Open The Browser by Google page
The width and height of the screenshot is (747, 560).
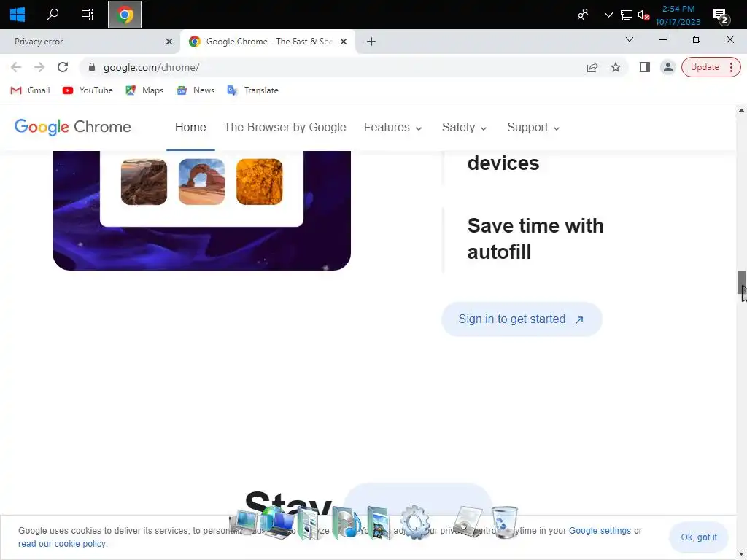coord(285,127)
